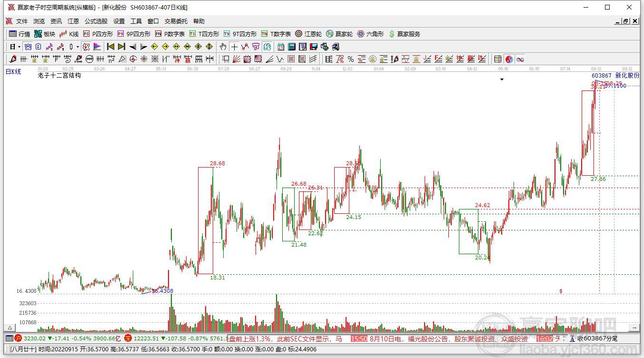Restore the inner document window
The image size is (644, 358).
(x=625, y=21)
